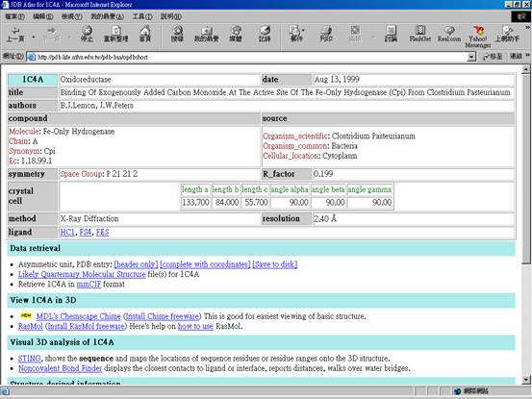Click the page icon in the address bar
This screenshot has width=532, height=399.
(32, 57)
